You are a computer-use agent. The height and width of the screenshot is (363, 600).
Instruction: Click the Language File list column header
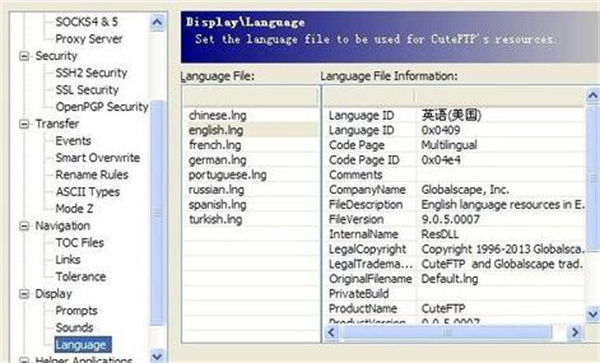(x=251, y=96)
